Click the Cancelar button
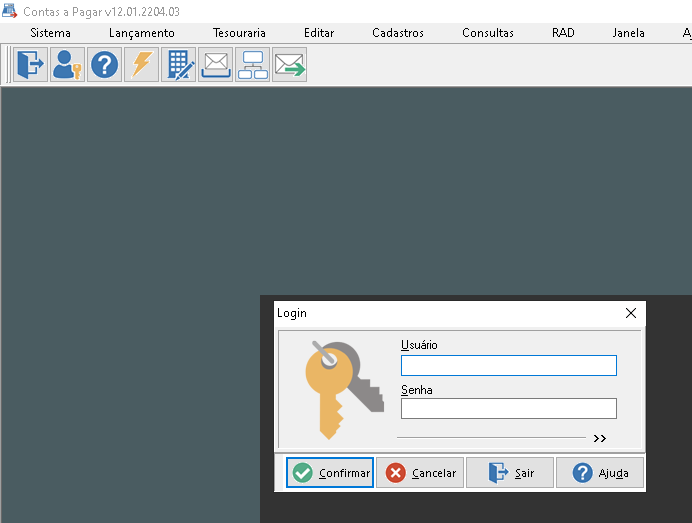Image resolution: width=692 pixels, height=523 pixels. coord(420,473)
